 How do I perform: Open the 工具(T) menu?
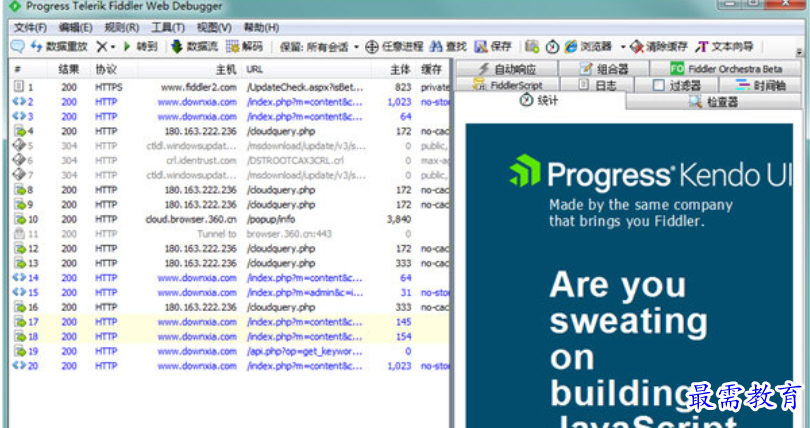(167, 27)
